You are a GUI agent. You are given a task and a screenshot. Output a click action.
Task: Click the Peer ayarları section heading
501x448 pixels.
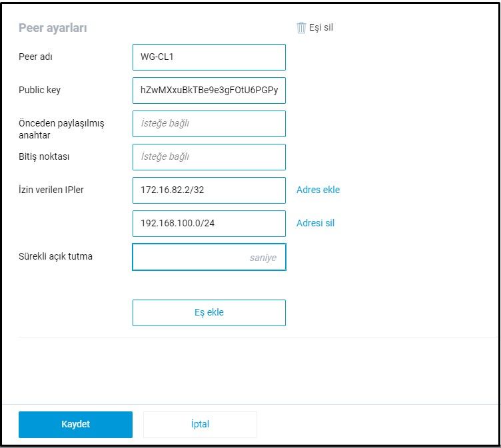[x=53, y=28]
